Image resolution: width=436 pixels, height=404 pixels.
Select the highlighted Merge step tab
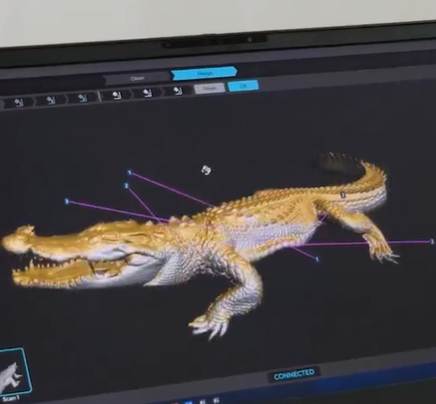click(204, 73)
